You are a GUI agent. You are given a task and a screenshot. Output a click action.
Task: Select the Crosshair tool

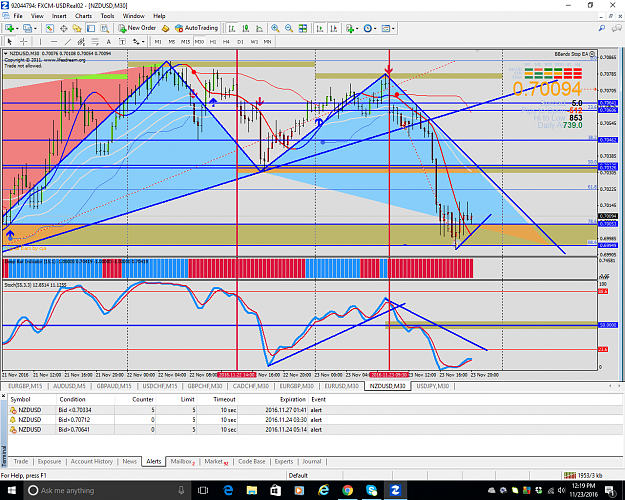pos(24,41)
